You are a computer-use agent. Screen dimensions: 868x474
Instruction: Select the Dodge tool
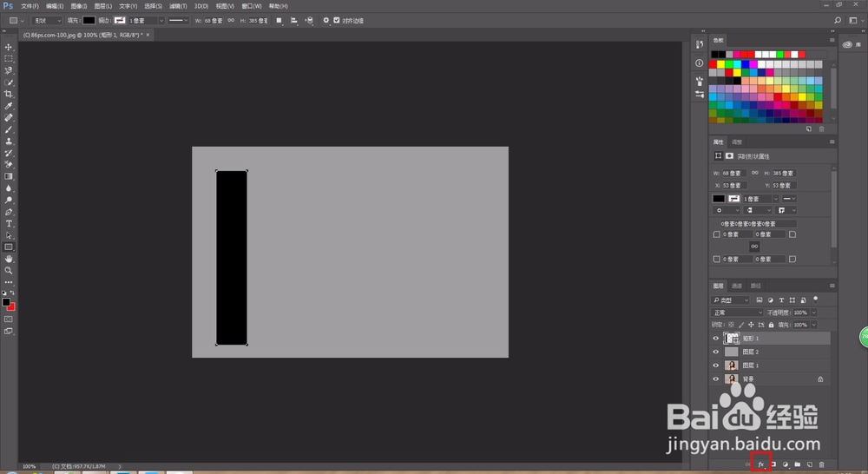click(9, 200)
